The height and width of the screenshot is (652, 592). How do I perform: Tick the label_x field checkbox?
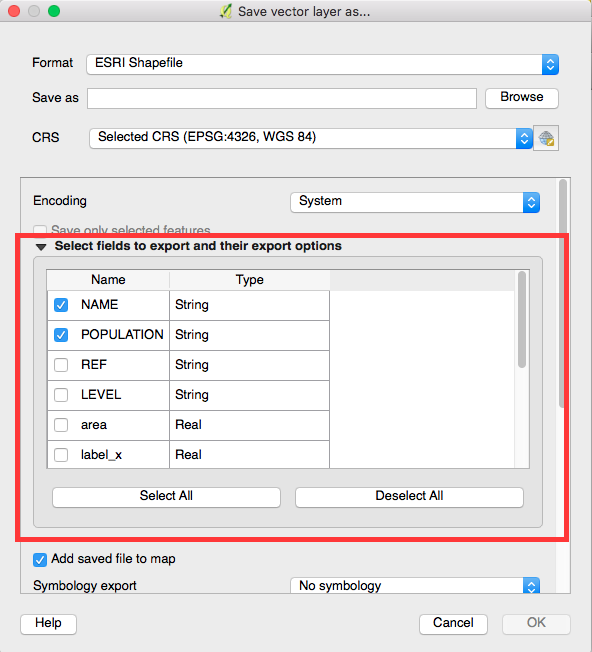coord(61,454)
